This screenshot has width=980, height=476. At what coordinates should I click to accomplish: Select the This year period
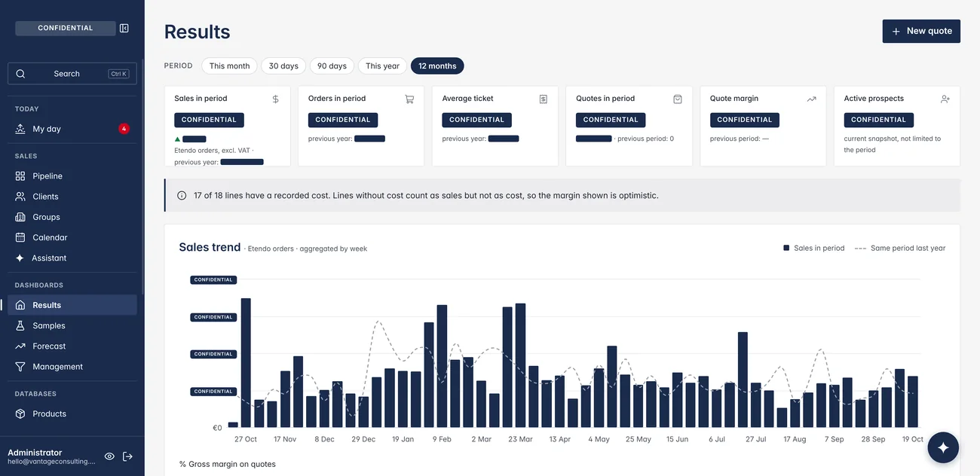coord(382,66)
